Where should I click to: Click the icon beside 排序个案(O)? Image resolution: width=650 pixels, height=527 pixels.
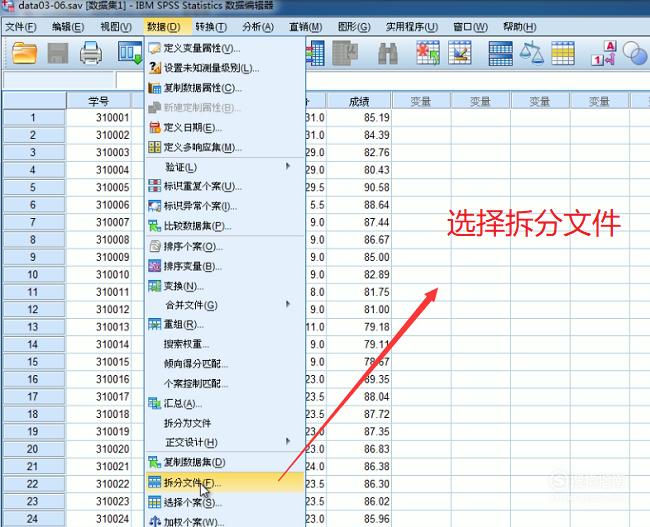(154, 246)
